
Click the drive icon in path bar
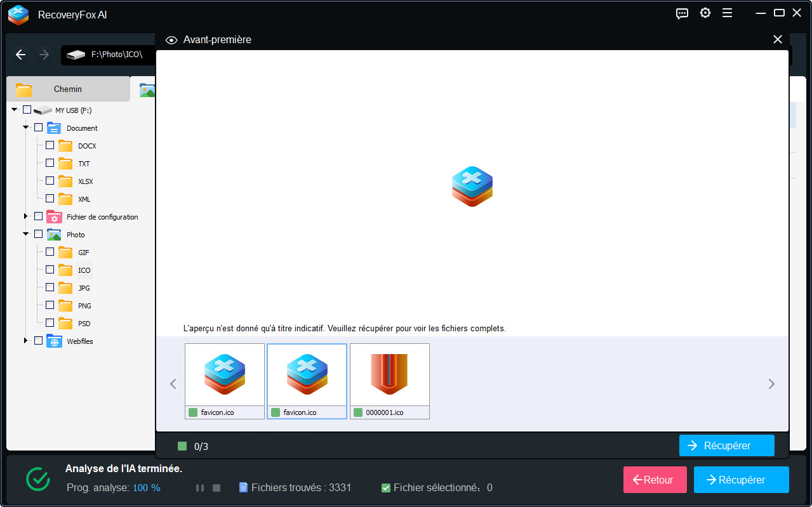tap(76, 55)
